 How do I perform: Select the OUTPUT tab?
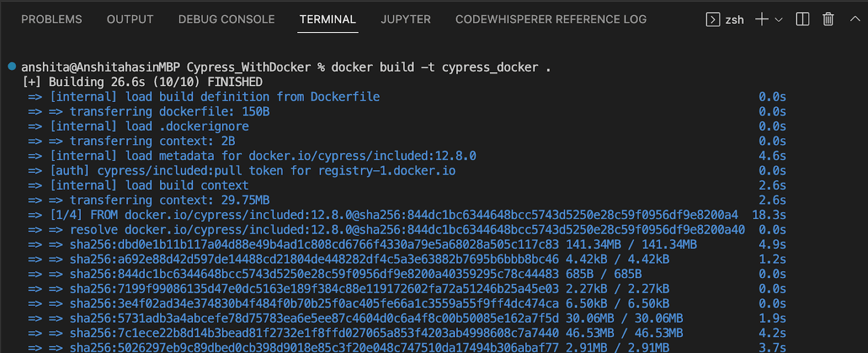click(x=130, y=19)
